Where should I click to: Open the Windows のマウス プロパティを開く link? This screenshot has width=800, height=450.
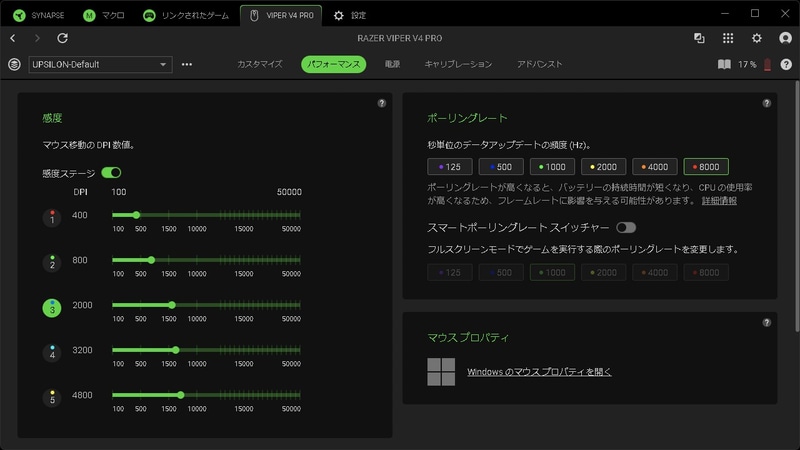point(539,372)
